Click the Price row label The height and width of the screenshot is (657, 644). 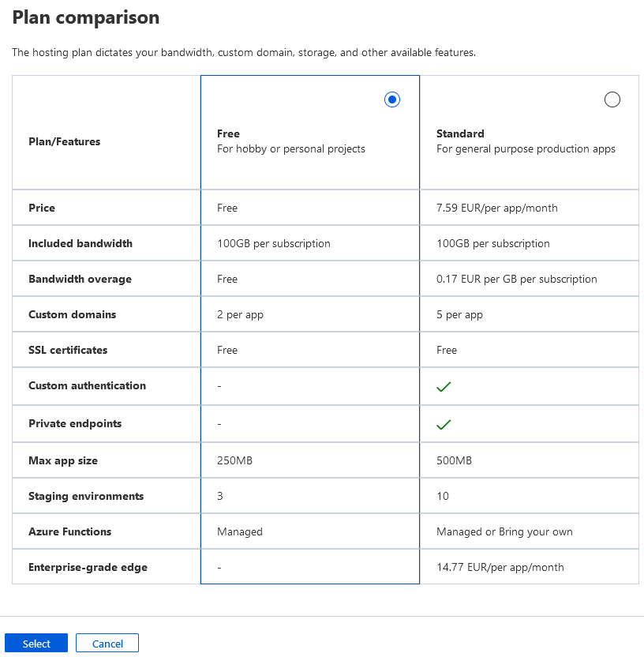(x=42, y=208)
